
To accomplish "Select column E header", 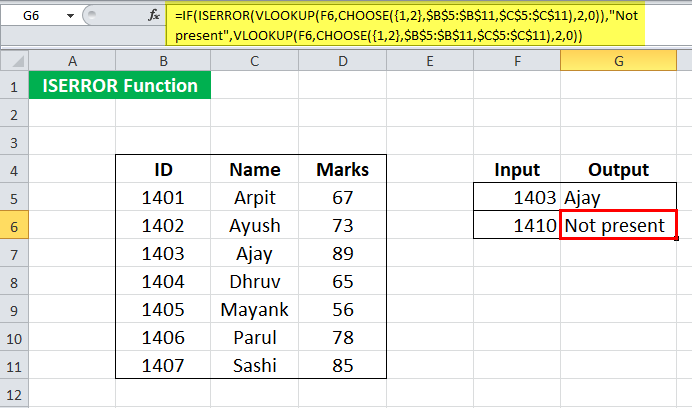I will point(430,61).
